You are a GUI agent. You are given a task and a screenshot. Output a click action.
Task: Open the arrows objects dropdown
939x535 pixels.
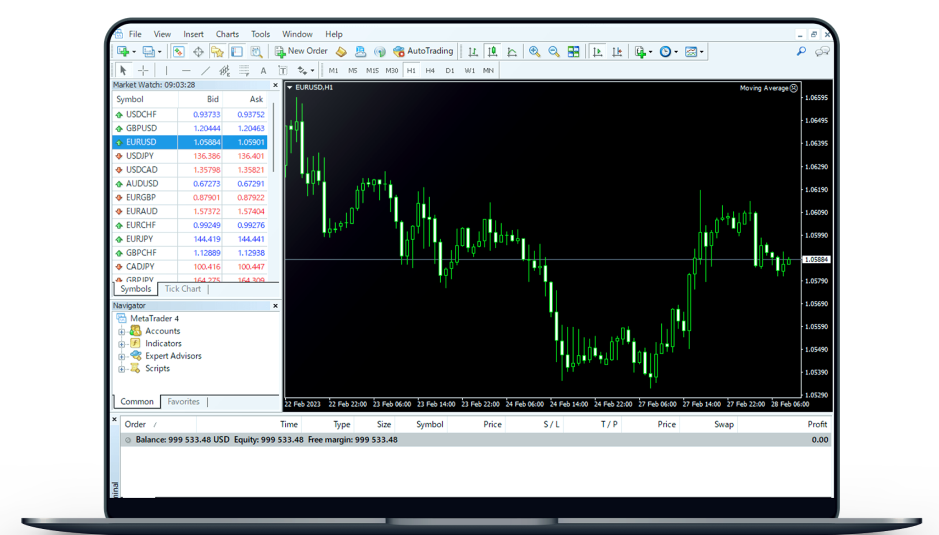pos(306,71)
